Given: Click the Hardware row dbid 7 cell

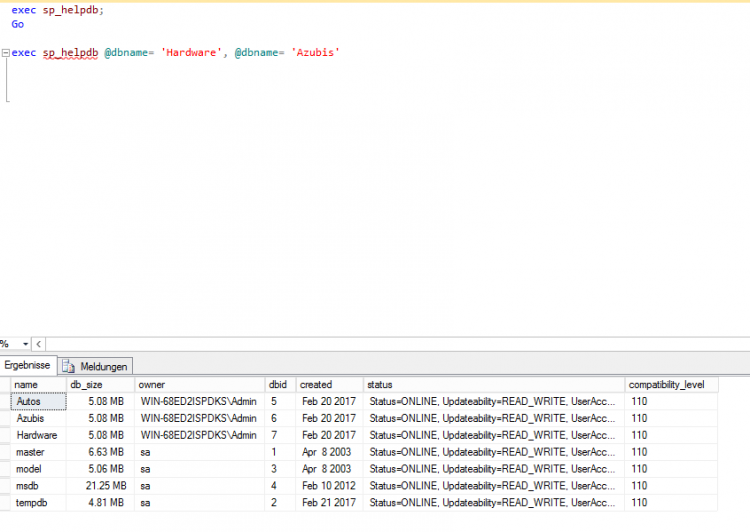Looking at the screenshot, I should [280, 435].
